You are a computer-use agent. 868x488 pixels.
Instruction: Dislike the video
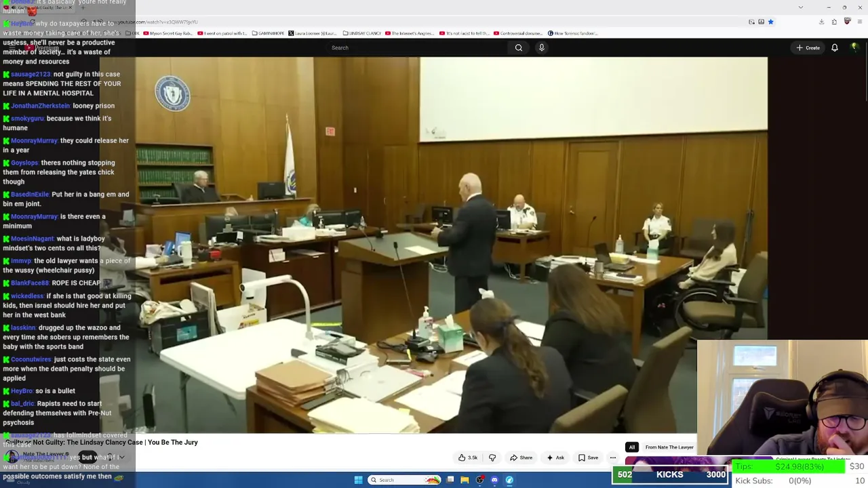[x=492, y=457]
